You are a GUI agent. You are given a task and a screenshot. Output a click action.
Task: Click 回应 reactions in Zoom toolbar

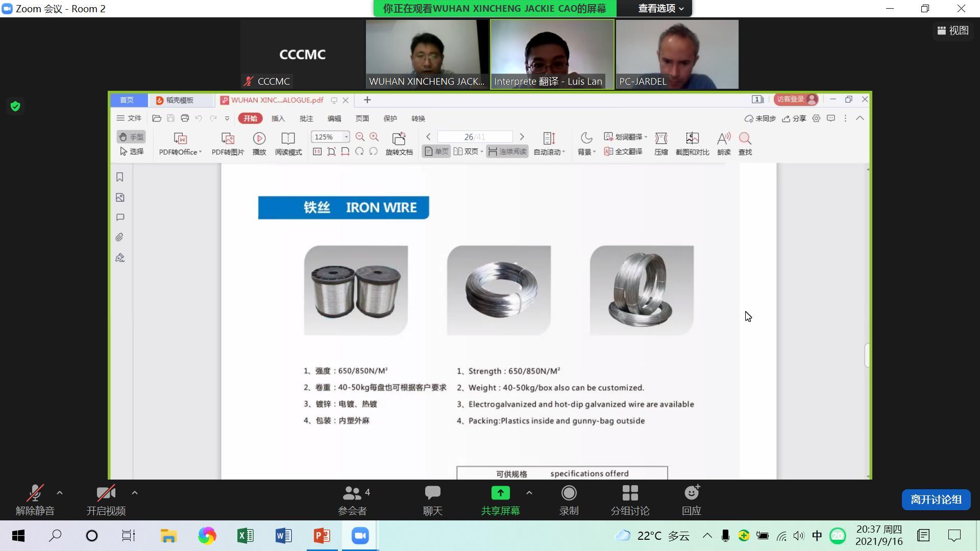click(692, 500)
